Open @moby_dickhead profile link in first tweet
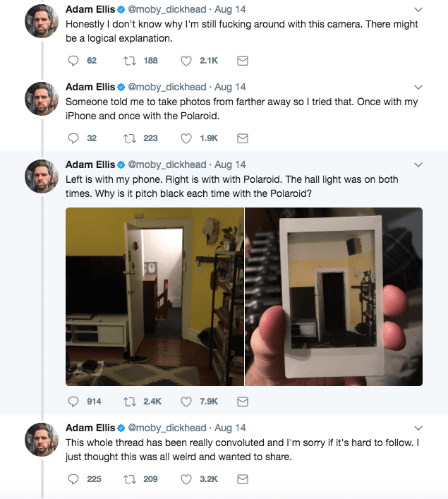Image resolution: width=448 pixels, height=499 pixels. pyautogui.click(x=167, y=10)
